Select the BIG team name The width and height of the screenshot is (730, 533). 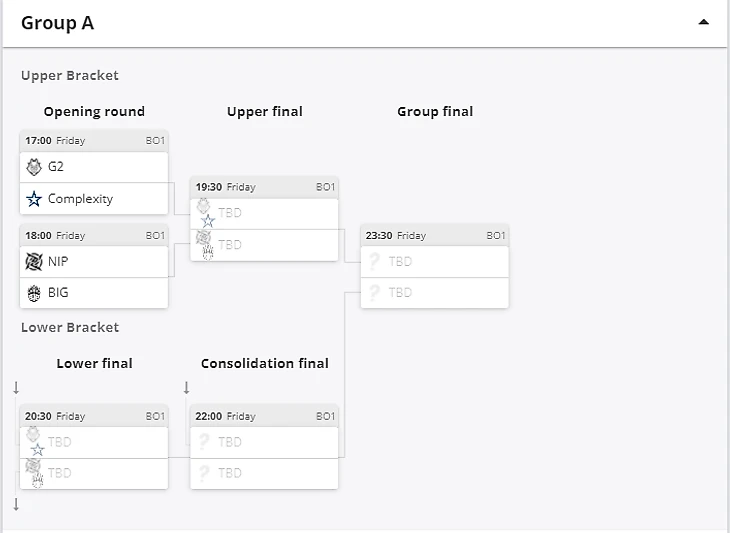58,293
